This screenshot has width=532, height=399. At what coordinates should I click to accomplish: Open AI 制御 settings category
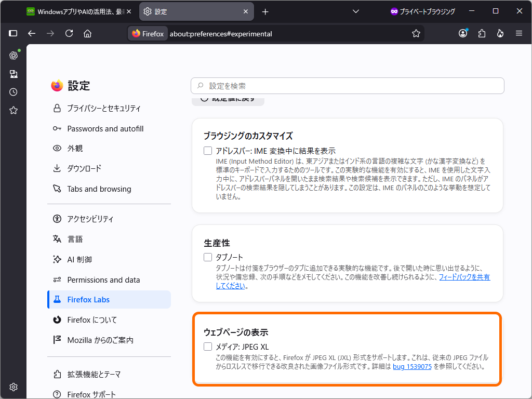pyautogui.click(x=109, y=260)
